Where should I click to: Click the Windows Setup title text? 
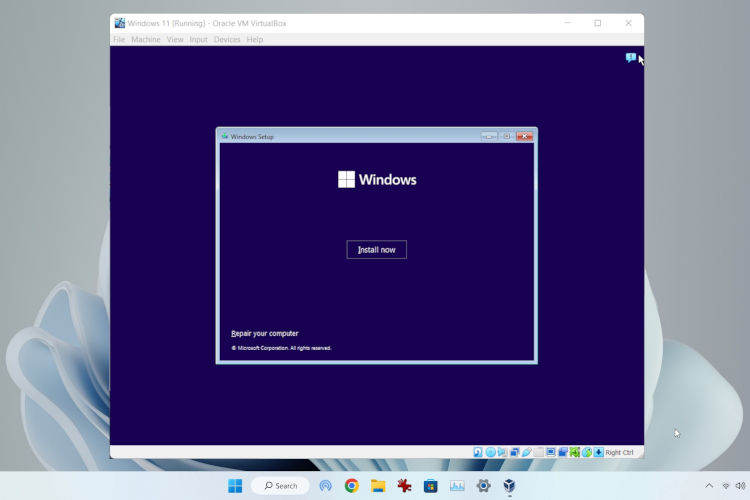pos(252,136)
